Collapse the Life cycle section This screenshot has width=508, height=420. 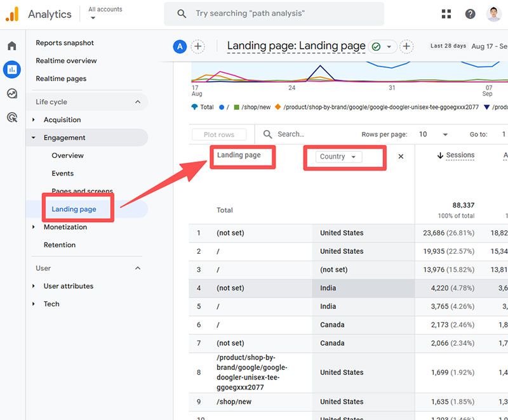[x=138, y=102]
